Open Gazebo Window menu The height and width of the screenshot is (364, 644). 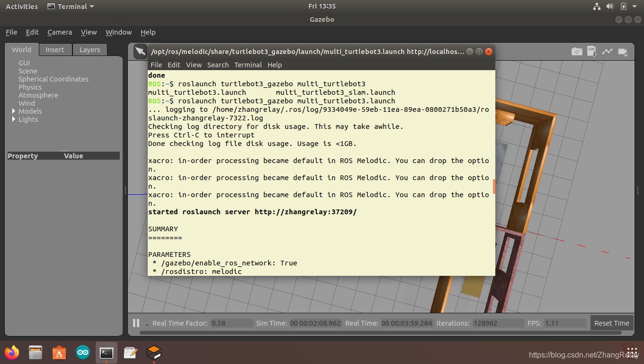coord(118,32)
